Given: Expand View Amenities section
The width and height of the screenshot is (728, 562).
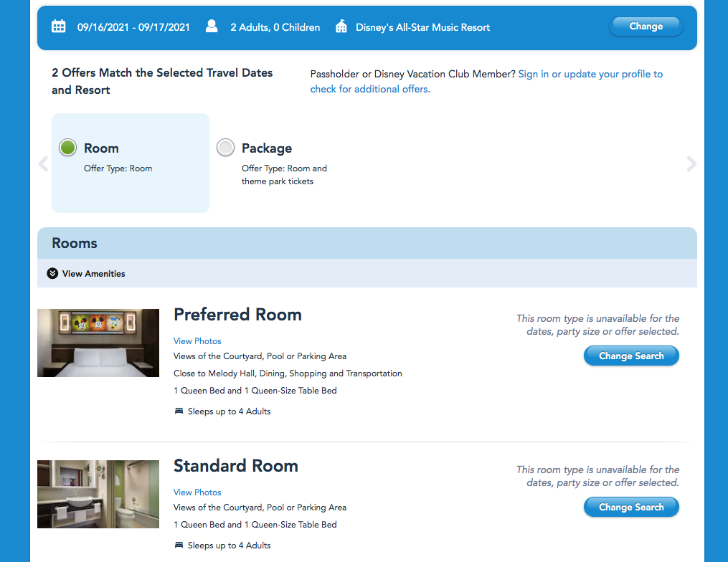Looking at the screenshot, I should point(86,273).
